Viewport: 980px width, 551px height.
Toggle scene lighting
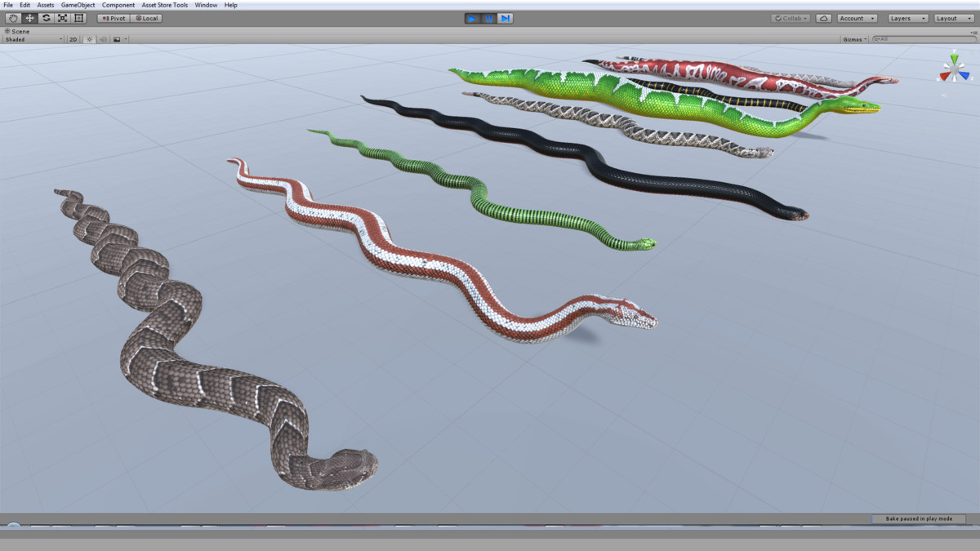[89, 38]
